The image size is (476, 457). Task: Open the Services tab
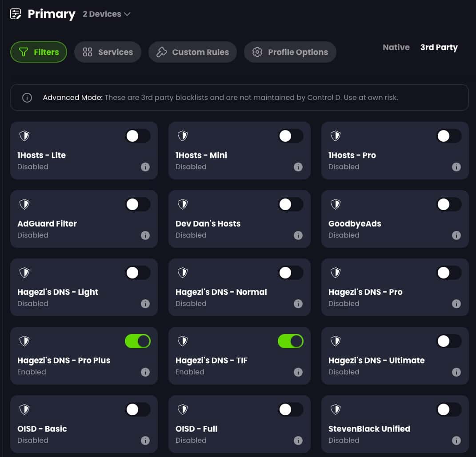click(108, 52)
